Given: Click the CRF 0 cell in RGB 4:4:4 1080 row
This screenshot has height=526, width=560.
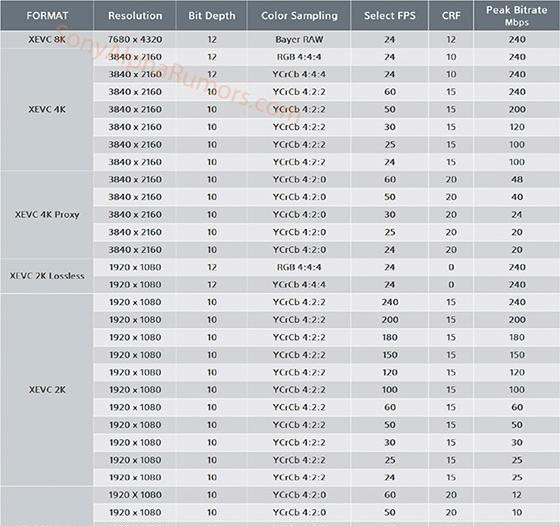Looking at the screenshot, I should click(451, 267).
